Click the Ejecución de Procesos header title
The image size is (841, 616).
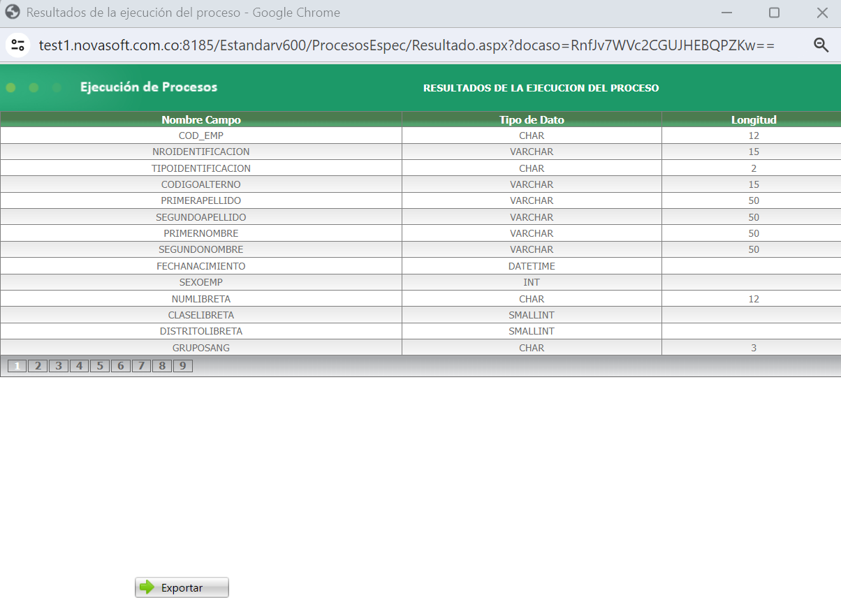coord(149,87)
